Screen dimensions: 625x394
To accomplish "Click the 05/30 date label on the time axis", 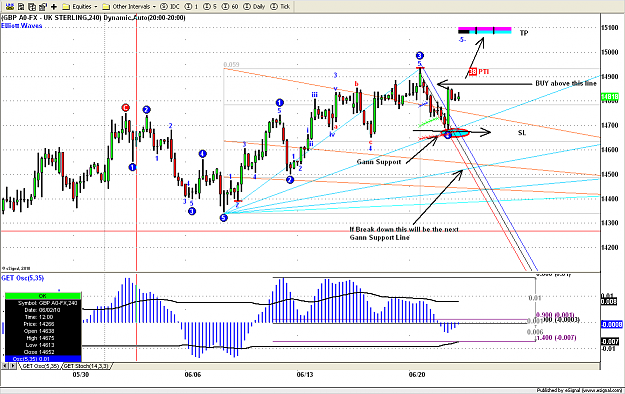I will pos(81,375).
